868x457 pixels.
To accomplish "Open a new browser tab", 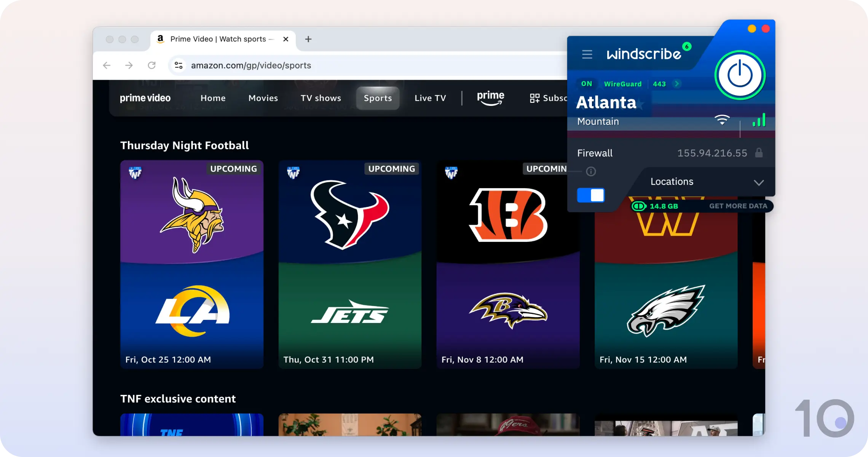I will [308, 39].
